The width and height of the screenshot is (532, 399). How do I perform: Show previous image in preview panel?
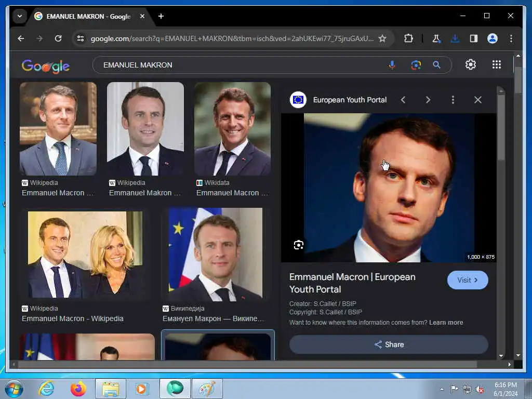[x=403, y=100]
